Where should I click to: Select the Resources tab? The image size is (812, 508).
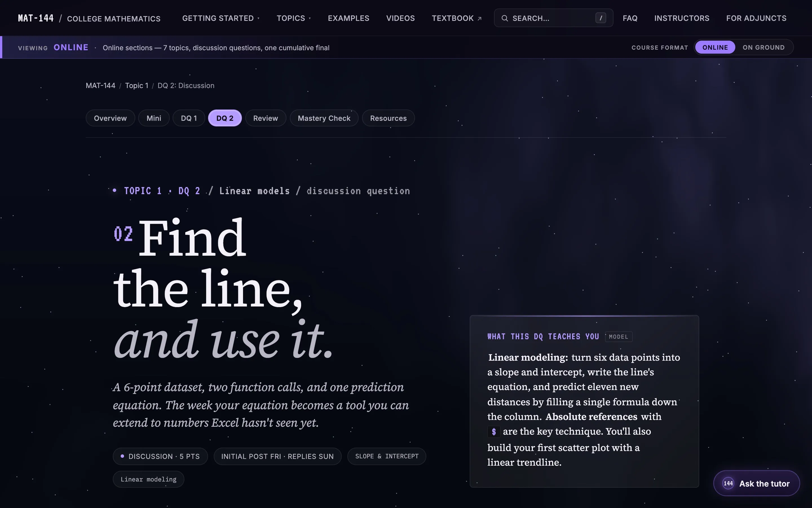388,118
